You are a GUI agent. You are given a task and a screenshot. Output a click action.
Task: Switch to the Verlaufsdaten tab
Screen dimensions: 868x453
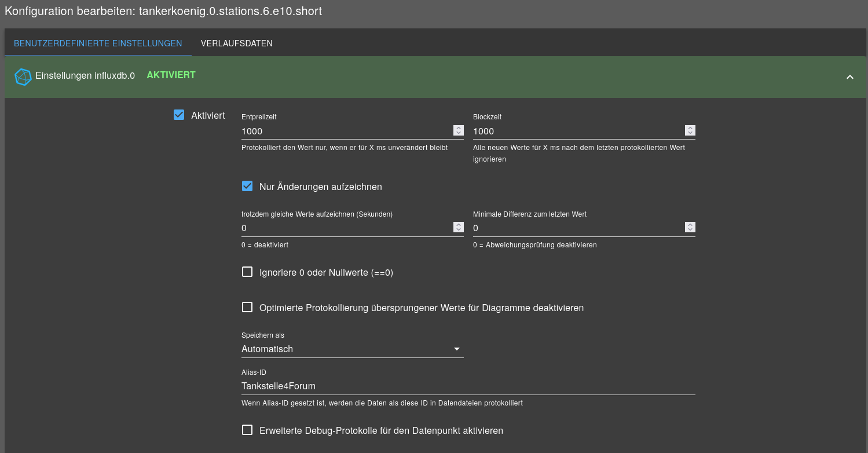coord(237,43)
